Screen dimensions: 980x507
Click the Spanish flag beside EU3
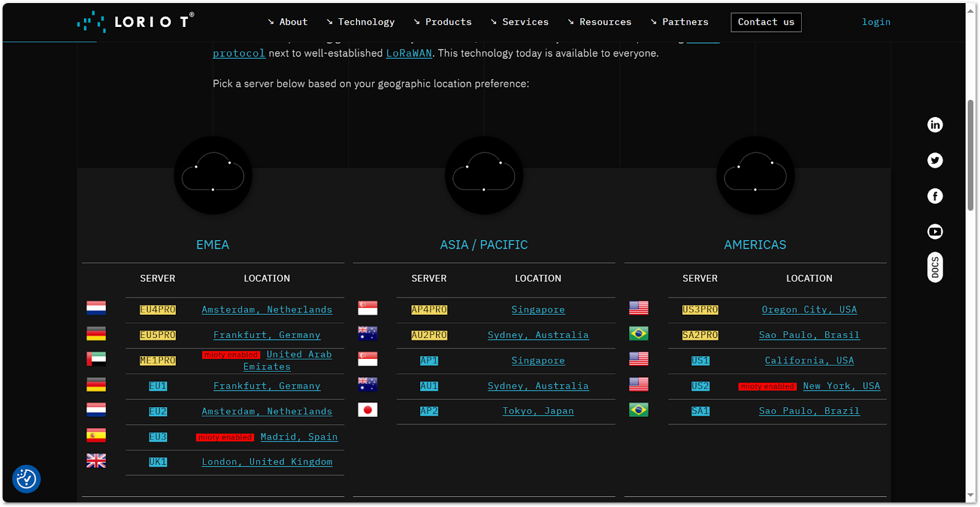(x=96, y=435)
